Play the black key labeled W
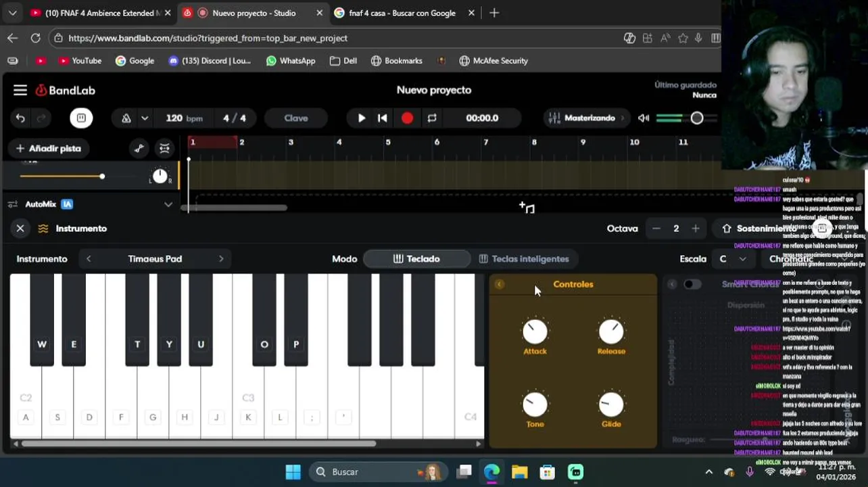The height and width of the screenshot is (487, 868). tap(42, 320)
